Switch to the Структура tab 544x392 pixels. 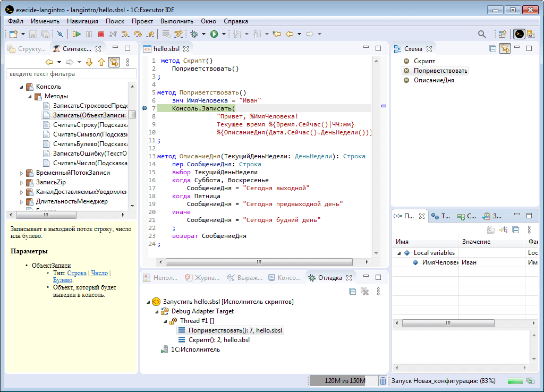28,49
